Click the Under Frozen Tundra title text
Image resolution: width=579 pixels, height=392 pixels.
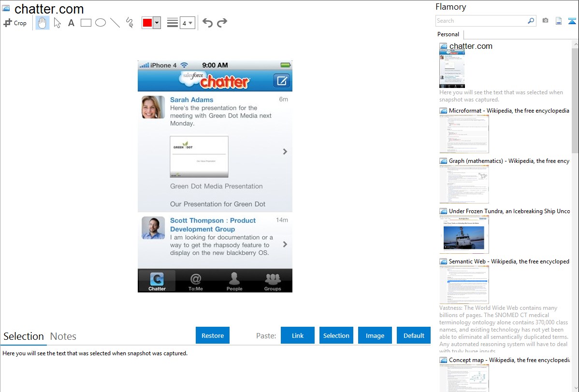[x=509, y=211]
